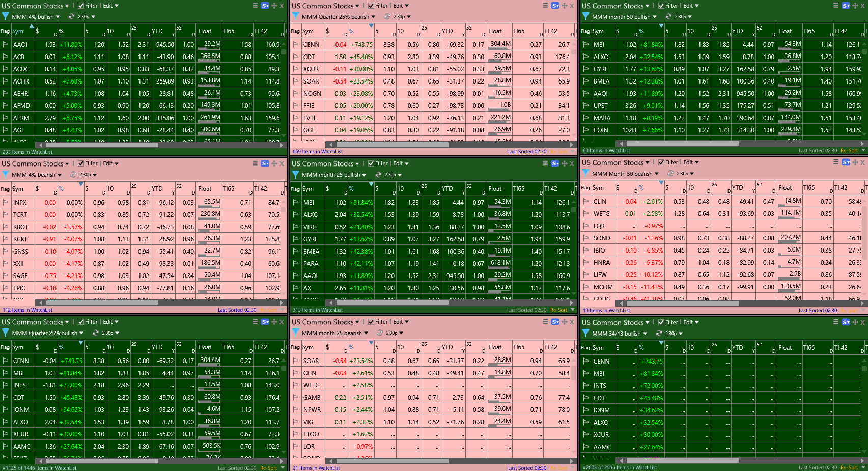868x471 pixels.
Task: Click the blue S symbol-link icon in the MMM month 50 bullish panel
Action: (846, 6)
